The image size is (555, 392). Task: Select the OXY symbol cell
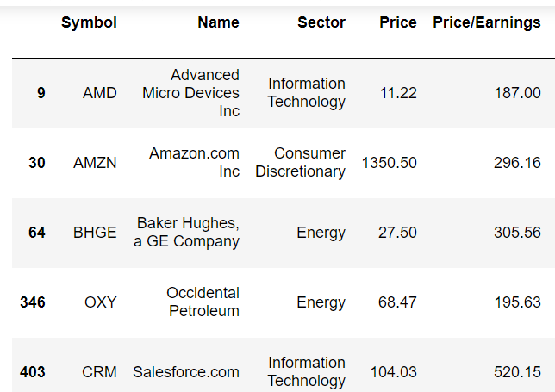coord(100,302)
